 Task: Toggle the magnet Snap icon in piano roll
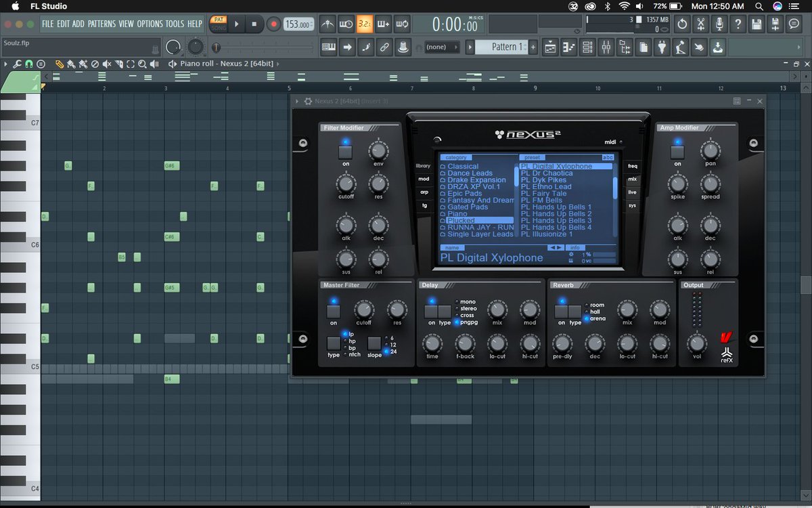pos(29,64)
